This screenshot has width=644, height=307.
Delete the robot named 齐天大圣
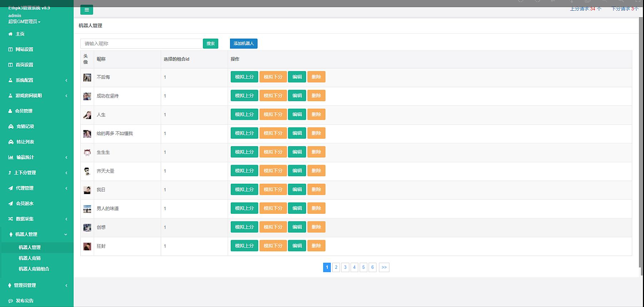(316, 171)
